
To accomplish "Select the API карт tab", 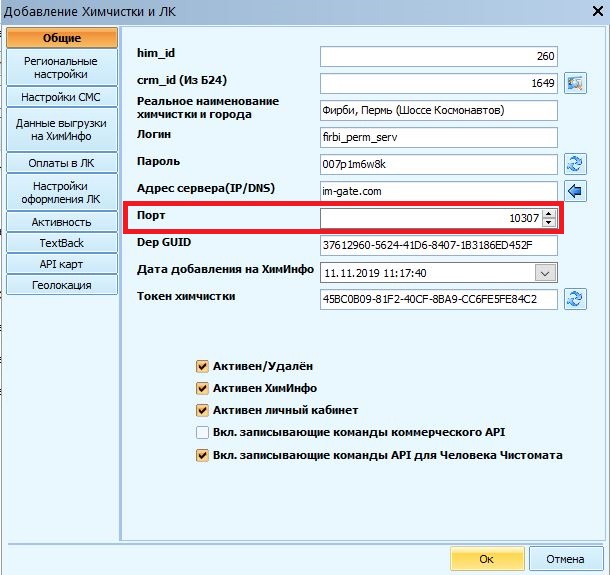I will pyautogui.click(x=62, y=264).
